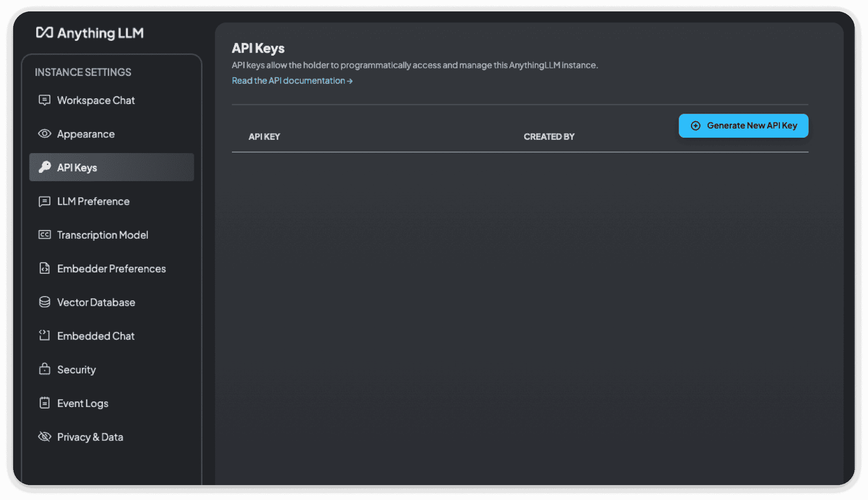The height and width of the screenshot is (500, 868).
Task: Open Embedder Preferences via the file icon
Action: 44,268
